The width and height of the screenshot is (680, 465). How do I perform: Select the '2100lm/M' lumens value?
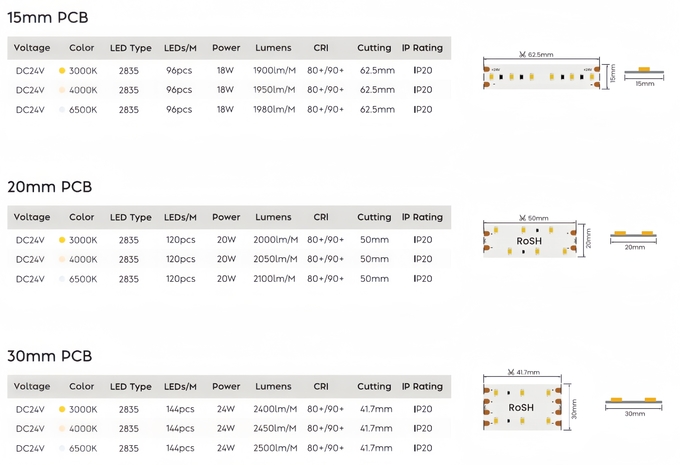coord(274,279)
